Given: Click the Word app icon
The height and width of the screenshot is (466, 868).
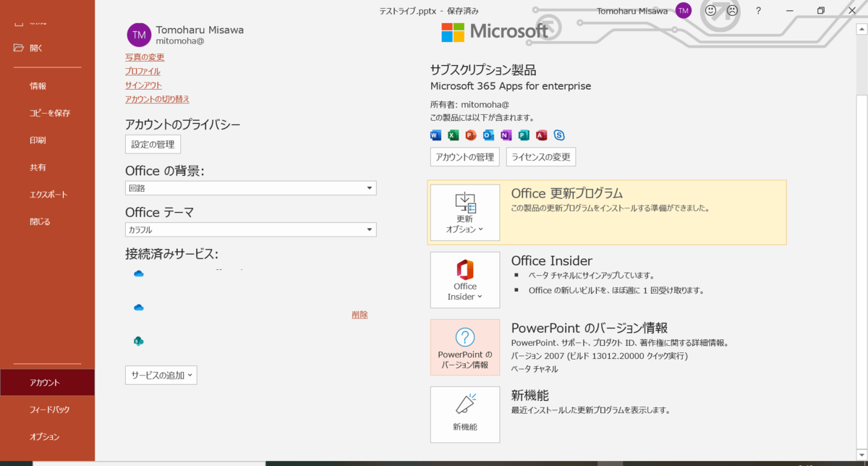Looking at the screenshot, I should (435, 135).
